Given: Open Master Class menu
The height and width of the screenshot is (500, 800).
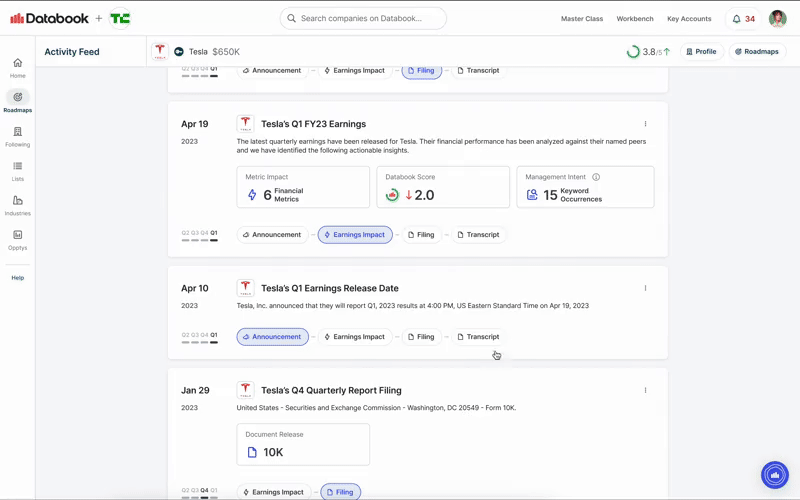Looking at the screenshot, I should [582, 18].
